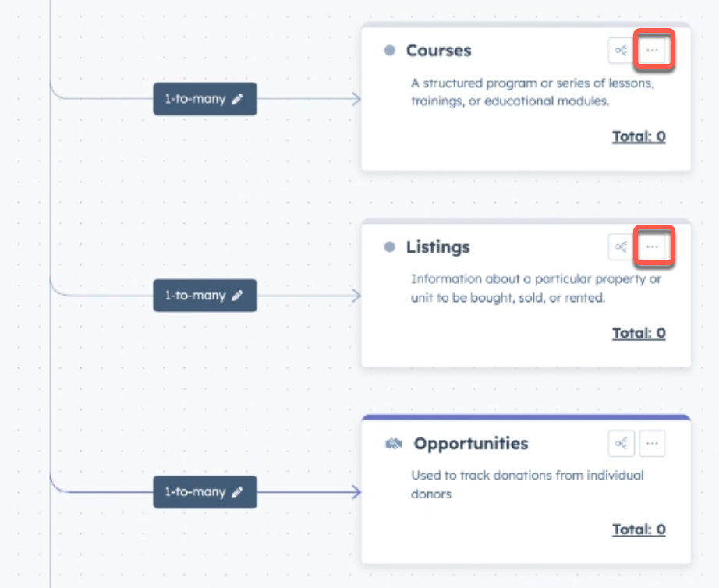Click the 1-to-many pill connecting to Courses
The height and width of the screenshot is (588, 719).
point(204,99)
